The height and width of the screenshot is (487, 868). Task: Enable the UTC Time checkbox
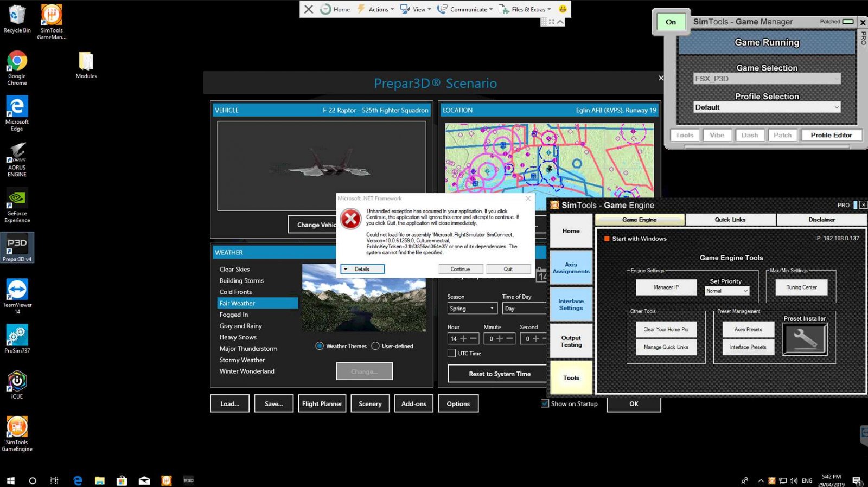451,353
